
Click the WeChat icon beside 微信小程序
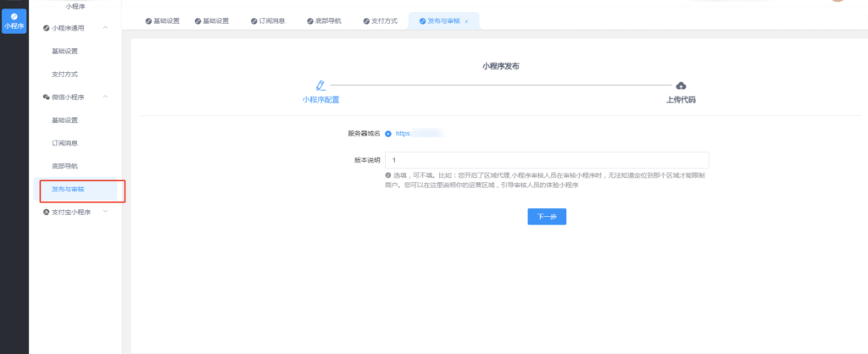(x=46, y=97)
